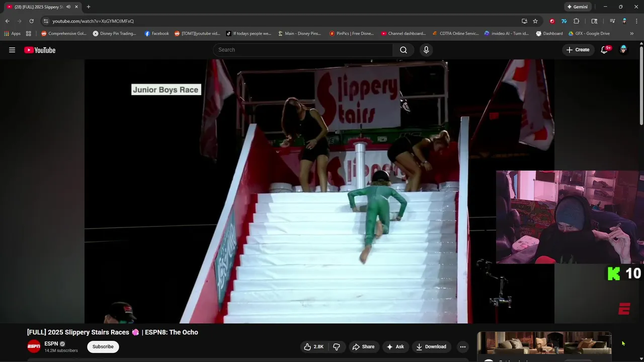Dislike the video with thumbs down
644x362 pixels.
[337, 346]
